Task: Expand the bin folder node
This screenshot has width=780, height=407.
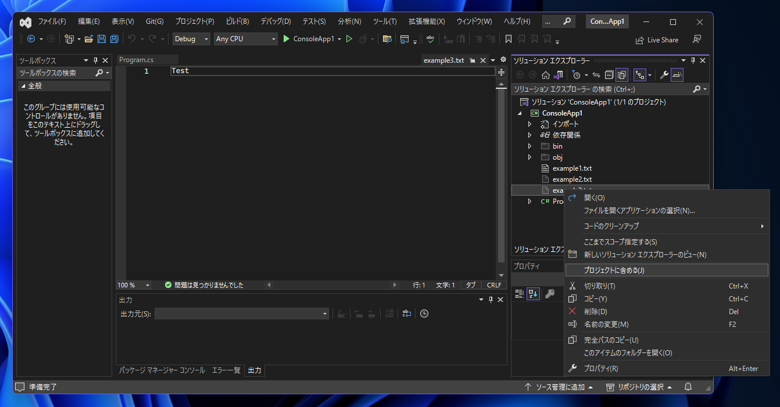Action: tap(530, 146)
